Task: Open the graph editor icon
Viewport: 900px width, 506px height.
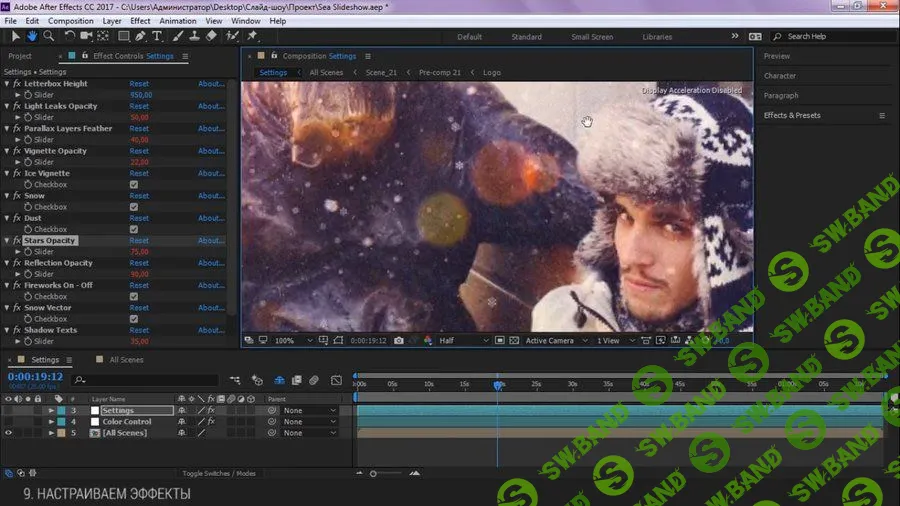Action: point(336,380)
